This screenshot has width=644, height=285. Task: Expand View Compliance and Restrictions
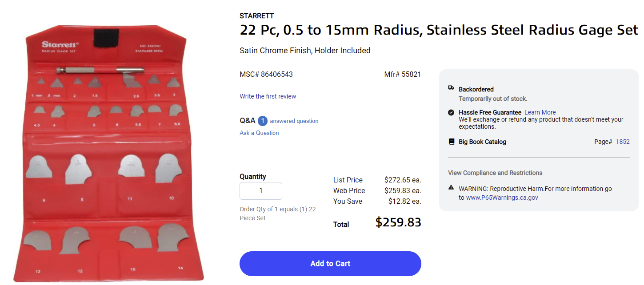pyautogui.click(x=495, y=173)
